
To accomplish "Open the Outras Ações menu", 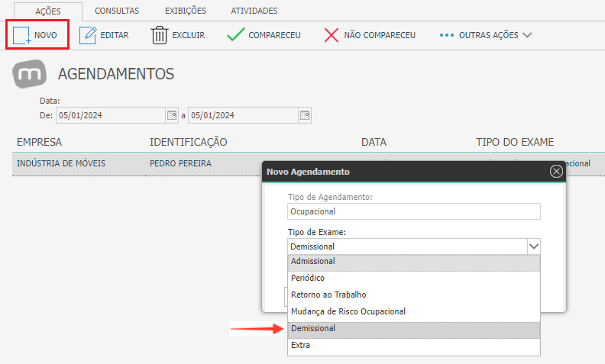I will pyautogui.click(x=485, y=35).
